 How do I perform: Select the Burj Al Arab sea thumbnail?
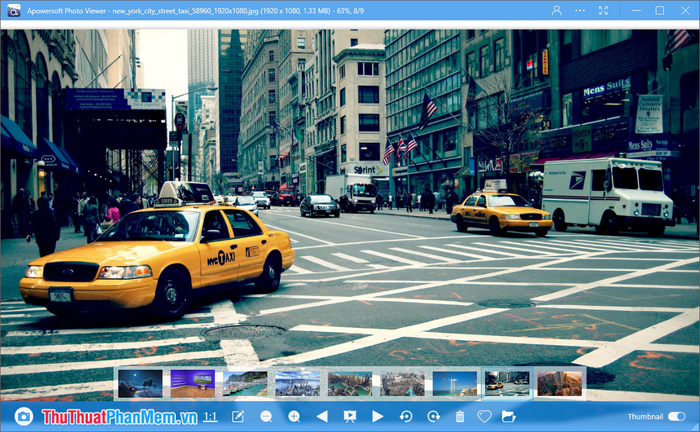coord(454,383)
